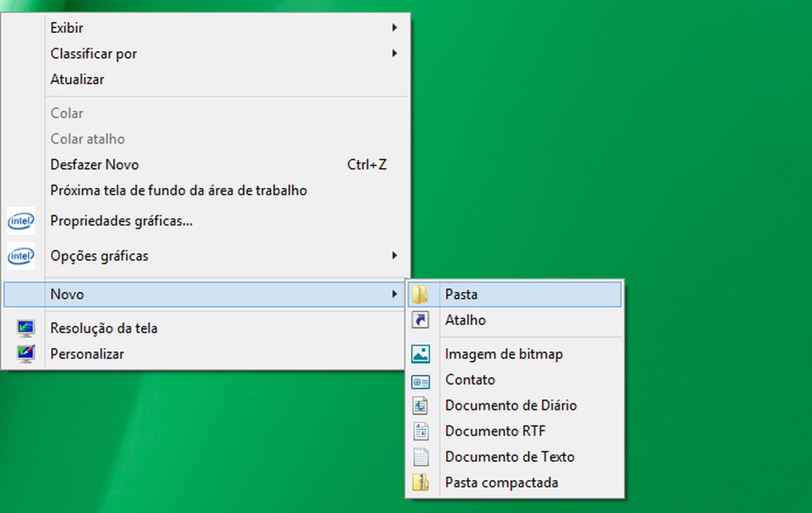Viewport: 812px width, 513px height.
Task: Click the Documento de Texto notepad icon
Action: (x=421, y=456)
